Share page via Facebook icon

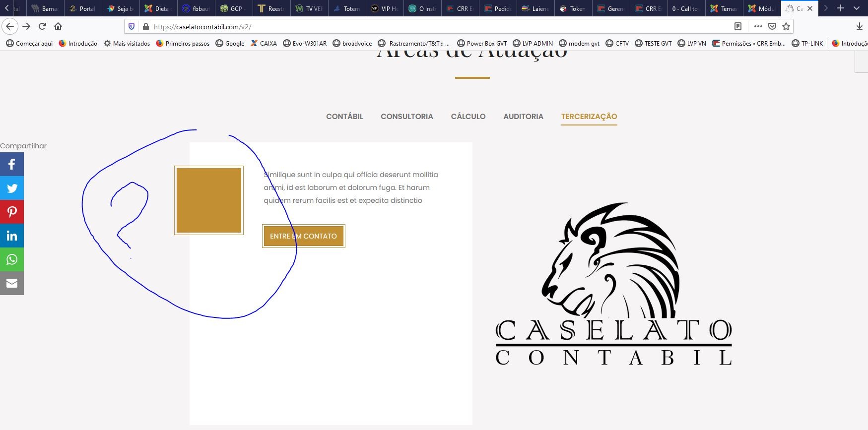point(12,164)
